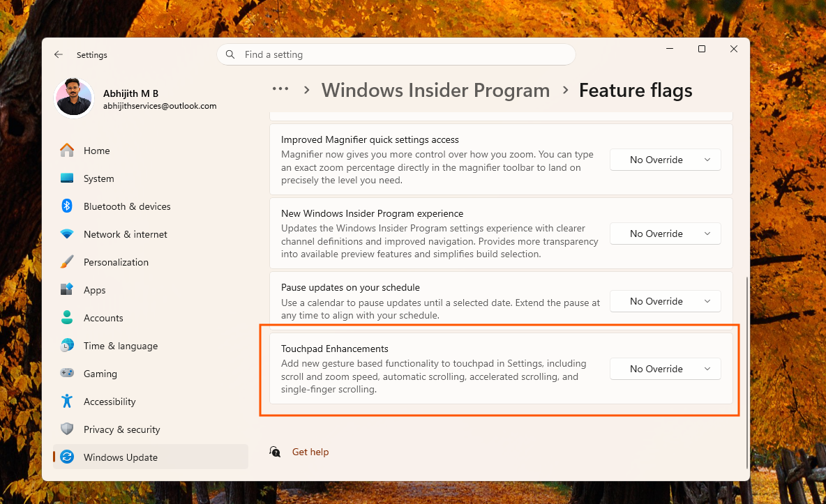Click the Get help chat icon
Image resolution: width=826 pixels, height=504 pixels.
275,451
